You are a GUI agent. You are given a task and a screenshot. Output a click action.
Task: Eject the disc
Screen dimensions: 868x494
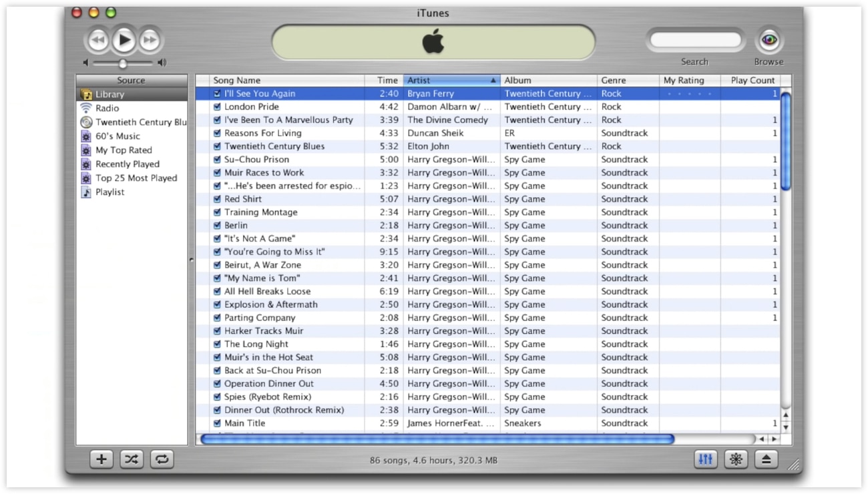click(767, 459)
